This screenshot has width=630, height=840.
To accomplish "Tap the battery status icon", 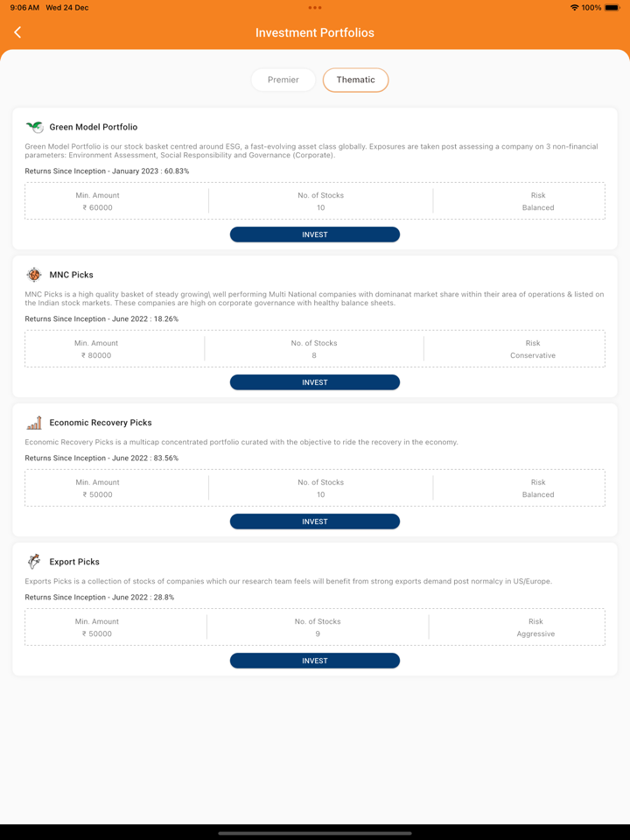I will click(612, 8).
